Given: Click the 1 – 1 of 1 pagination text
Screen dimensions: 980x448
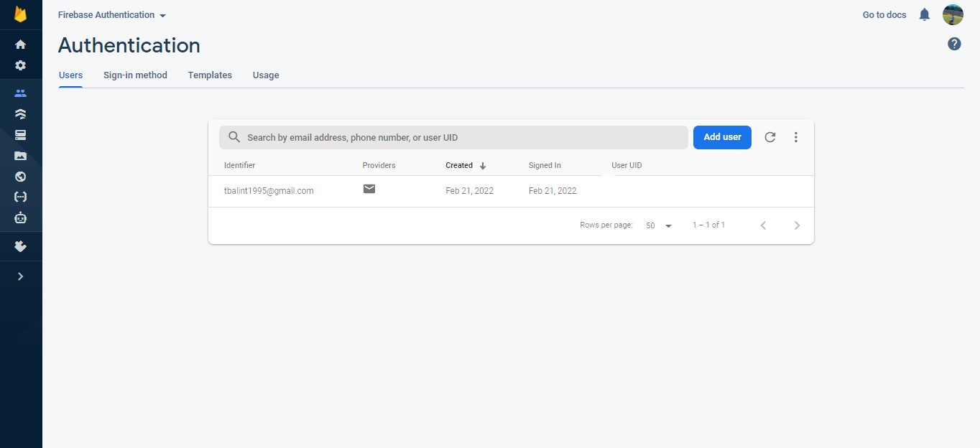Looking at the screenshot, I should (x=708, y=225).
